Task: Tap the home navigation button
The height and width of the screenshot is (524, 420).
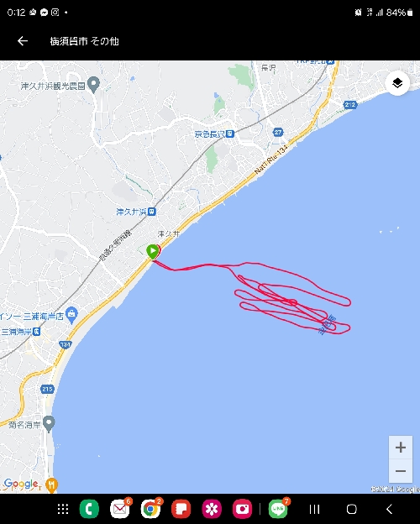Action: click(x=351, y=509)
